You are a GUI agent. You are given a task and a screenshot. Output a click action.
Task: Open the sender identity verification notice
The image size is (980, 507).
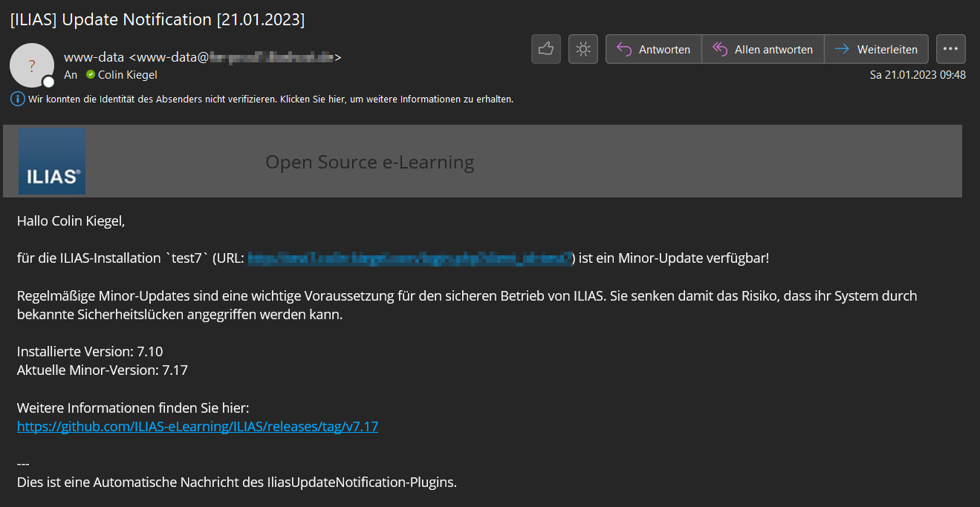[x=270, y=99]
